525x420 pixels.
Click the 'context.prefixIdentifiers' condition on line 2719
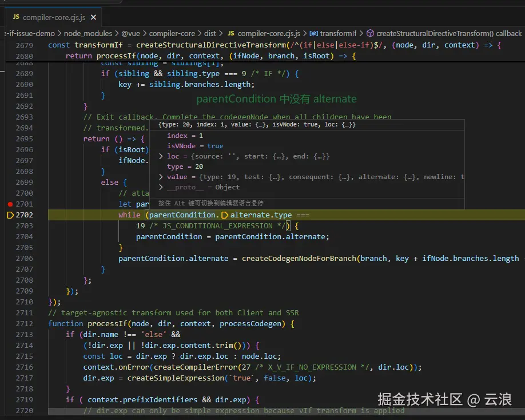tap(142, 399)
